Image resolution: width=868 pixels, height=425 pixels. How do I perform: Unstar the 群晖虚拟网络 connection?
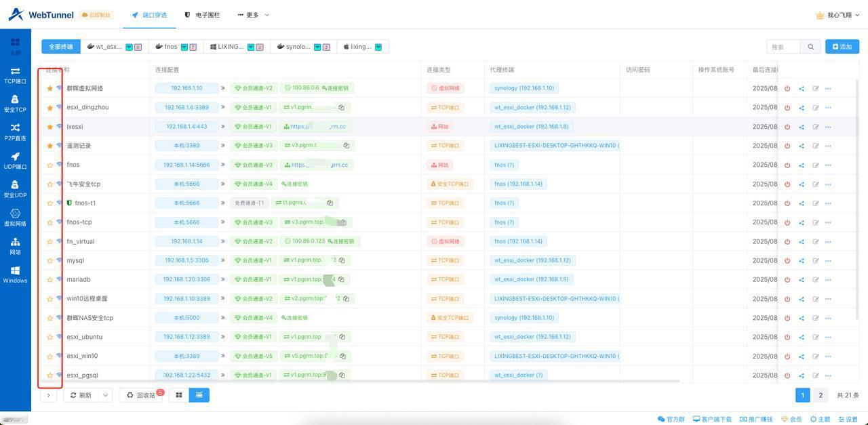50,88
